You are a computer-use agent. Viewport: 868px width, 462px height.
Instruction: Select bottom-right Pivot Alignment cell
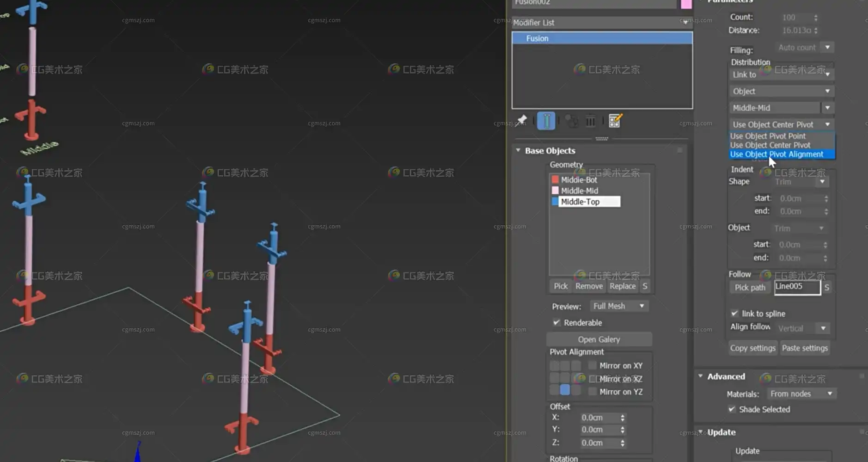[576, 390]
